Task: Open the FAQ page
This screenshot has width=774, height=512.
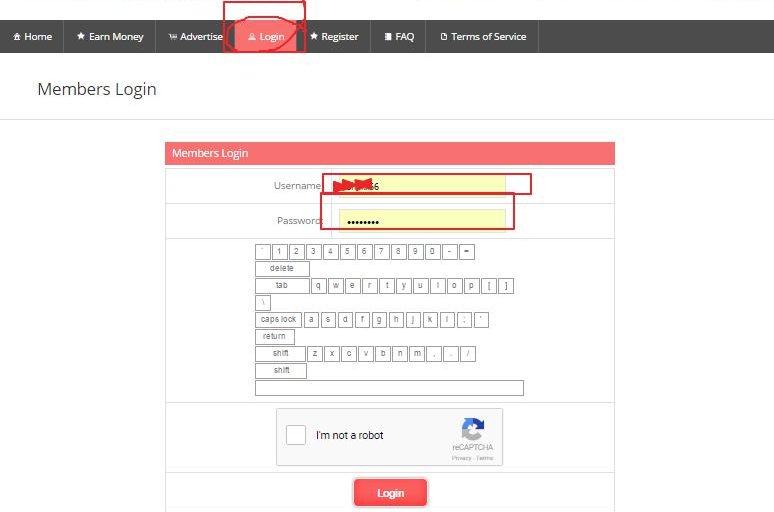Action: click(399, 37)
